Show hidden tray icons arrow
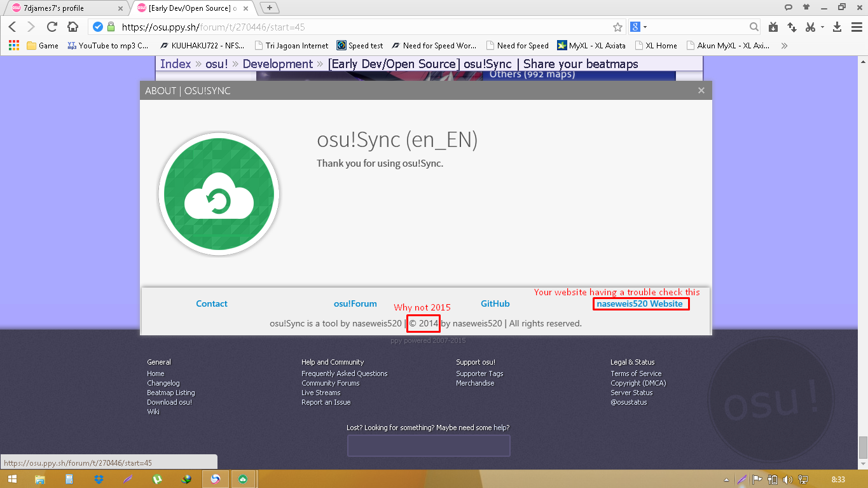868x488 pixels. click(727, 480)
